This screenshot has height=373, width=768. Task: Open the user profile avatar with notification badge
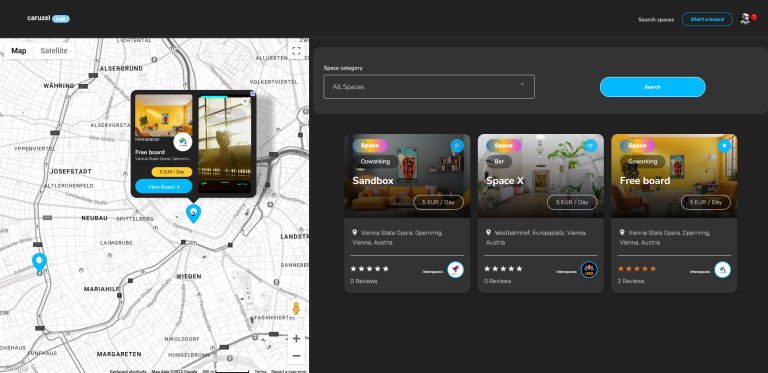[745, 19]
